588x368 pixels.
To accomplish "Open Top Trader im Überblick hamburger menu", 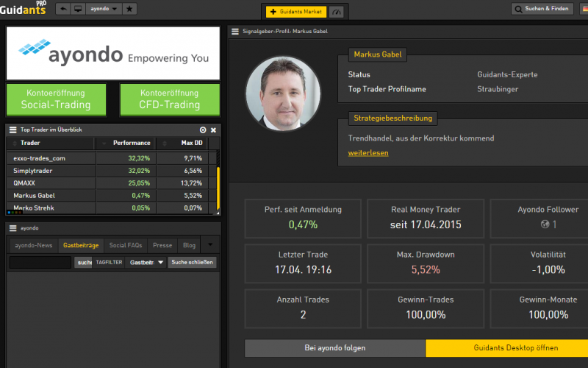I will (x=12, y=130).
